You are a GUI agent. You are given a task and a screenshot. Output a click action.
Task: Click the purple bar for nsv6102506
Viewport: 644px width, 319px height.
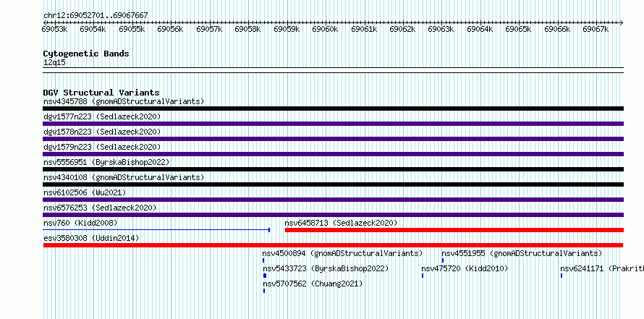point(333,200)
